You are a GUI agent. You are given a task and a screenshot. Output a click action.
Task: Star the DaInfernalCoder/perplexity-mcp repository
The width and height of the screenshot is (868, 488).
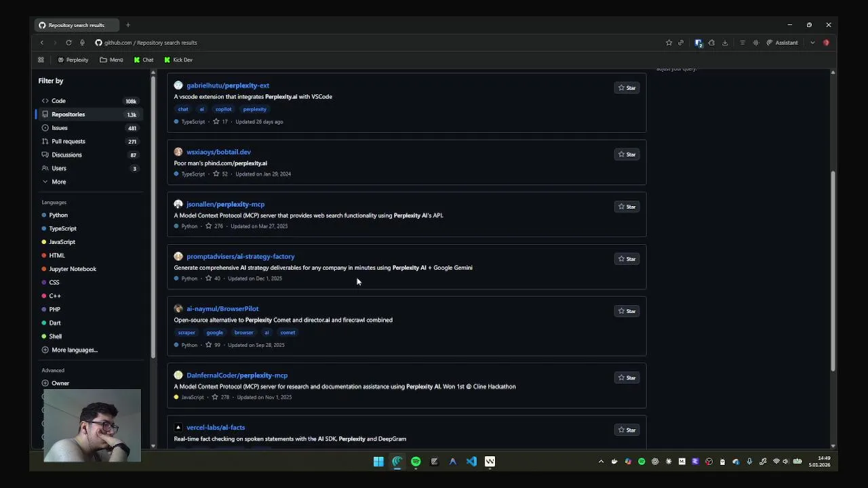(627, 378)
